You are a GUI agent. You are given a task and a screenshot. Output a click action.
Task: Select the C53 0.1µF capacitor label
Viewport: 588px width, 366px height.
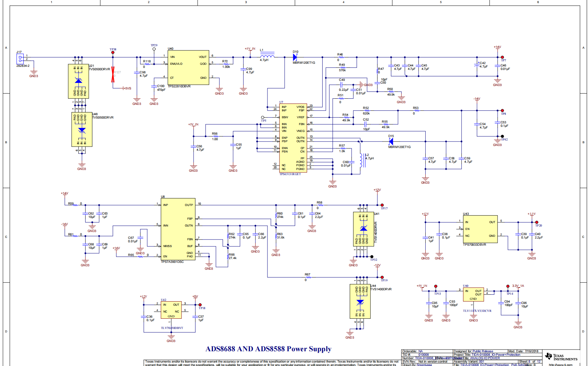coord(504,124)
